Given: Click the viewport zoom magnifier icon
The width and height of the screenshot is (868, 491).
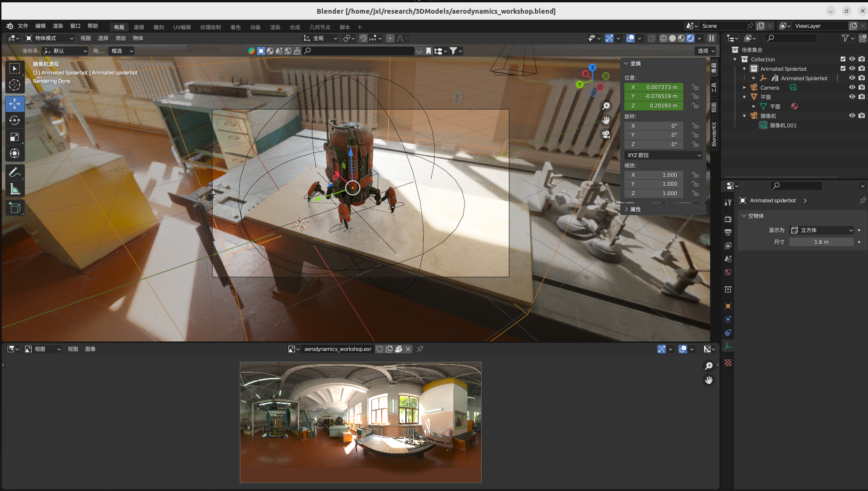Looking at the screenshot, I should point(606,106).
